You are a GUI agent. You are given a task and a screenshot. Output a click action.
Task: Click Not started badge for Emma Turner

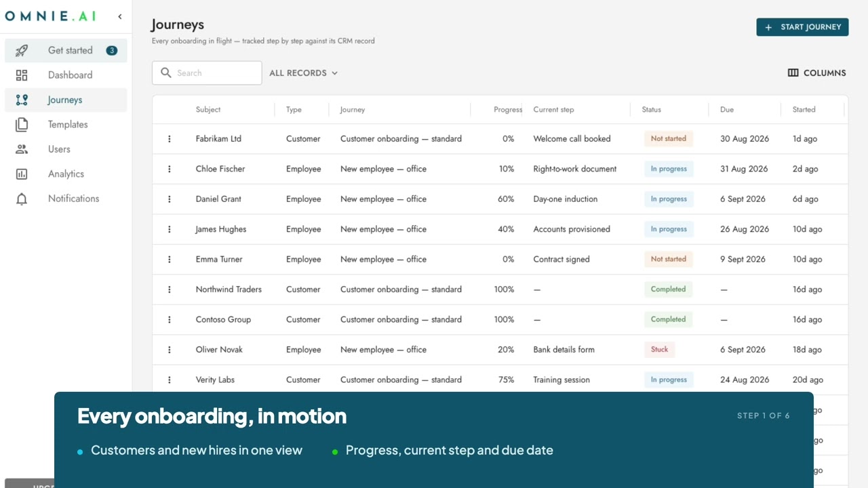669,259
